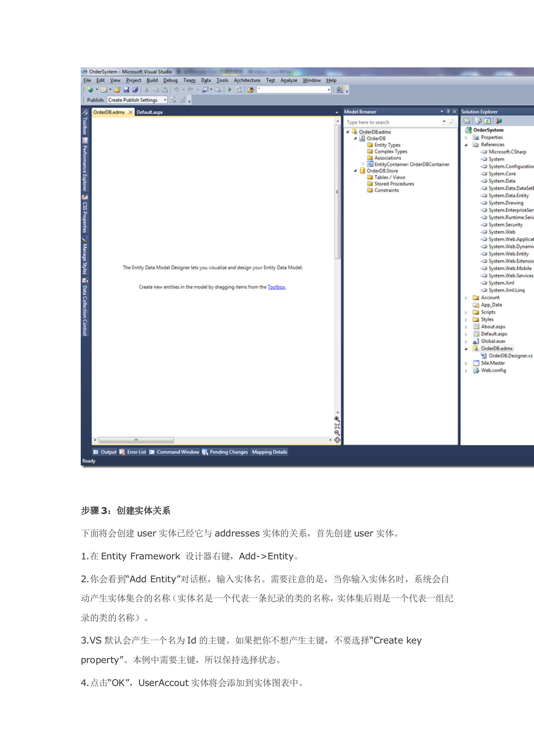Open the Pending Changes tab
534x756 pixels.
tap(225, 452)
